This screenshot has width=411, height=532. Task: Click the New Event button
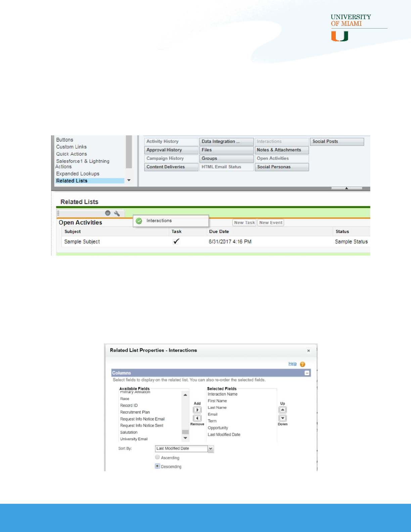pos(271,223)
